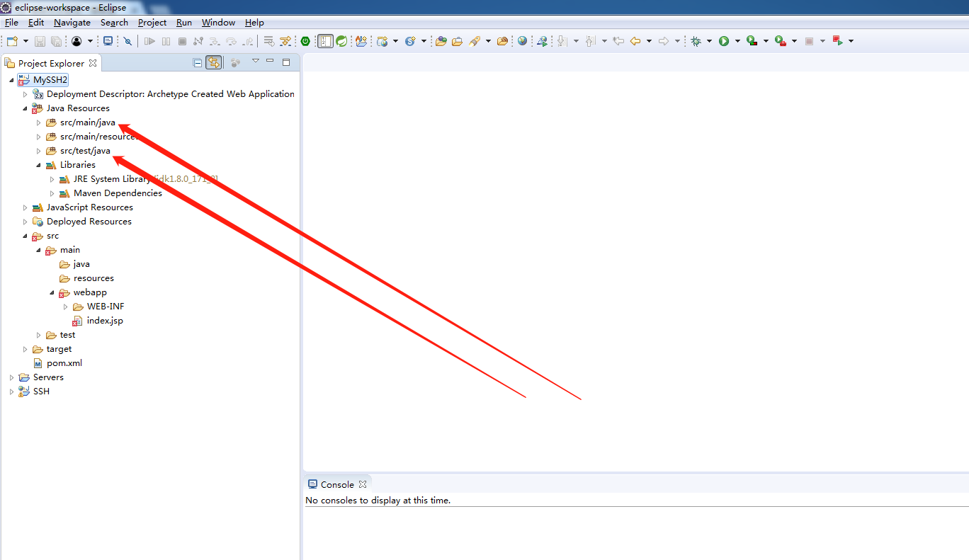This screenshot has height=560, width=969.
Task: Open the dropdown beside the New wizard icon
Action: pyautogui.click(x=26, y=41)
